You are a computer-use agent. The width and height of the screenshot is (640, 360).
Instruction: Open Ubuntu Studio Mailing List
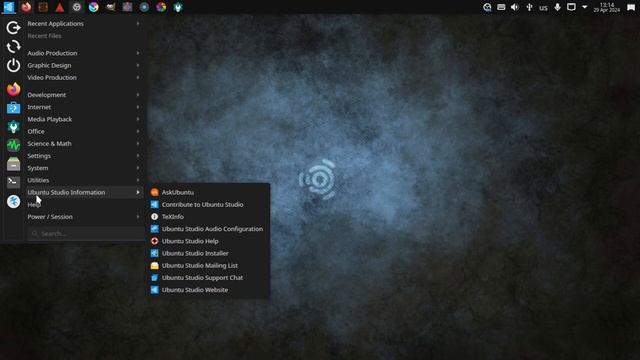(209, 266)
